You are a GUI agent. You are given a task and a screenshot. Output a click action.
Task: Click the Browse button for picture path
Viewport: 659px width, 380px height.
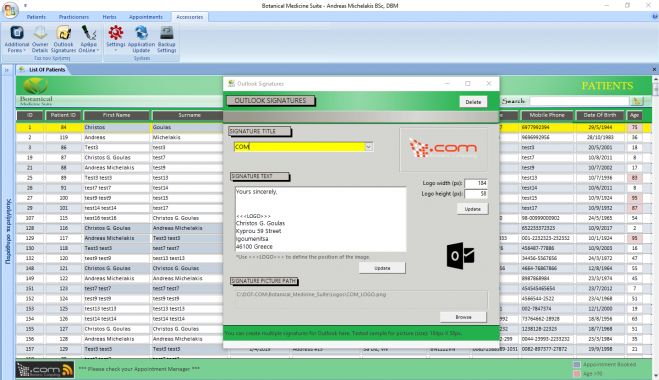463,317
